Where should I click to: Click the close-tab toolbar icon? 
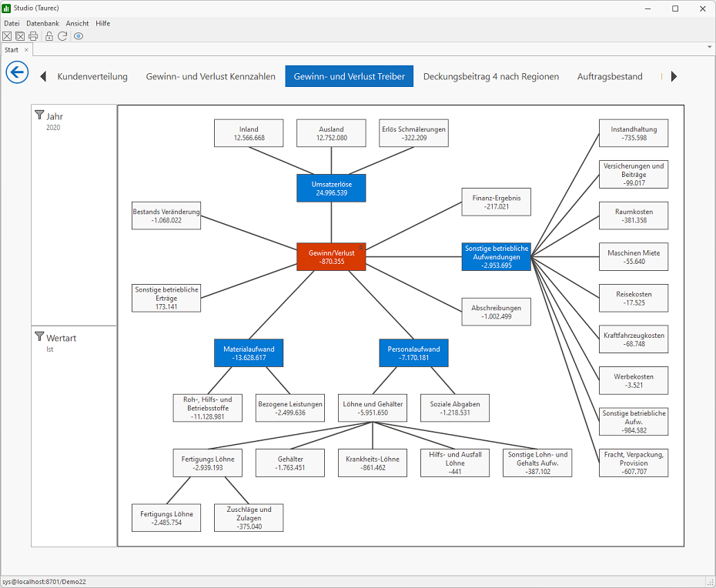click(x=6, y=36)
